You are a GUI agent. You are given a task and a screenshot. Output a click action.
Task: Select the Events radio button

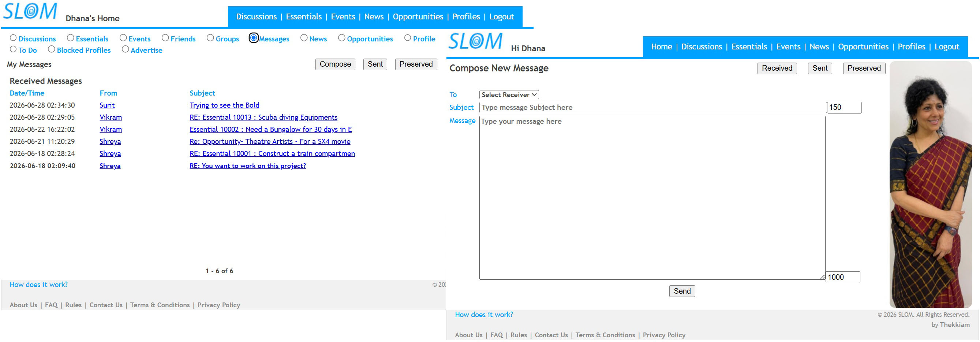click(123, 38)
